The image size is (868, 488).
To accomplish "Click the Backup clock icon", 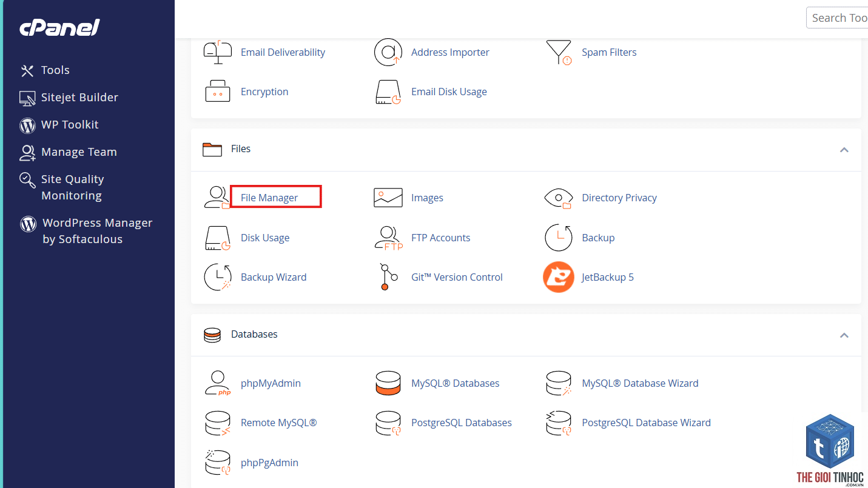I will point(559,238).
